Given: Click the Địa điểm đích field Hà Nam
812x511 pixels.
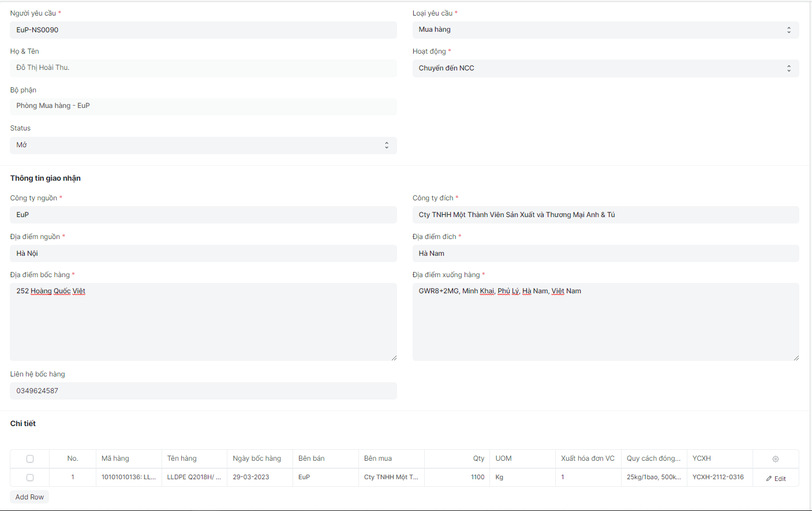Looking at the screenshot, I should click(x=605, y=253).
